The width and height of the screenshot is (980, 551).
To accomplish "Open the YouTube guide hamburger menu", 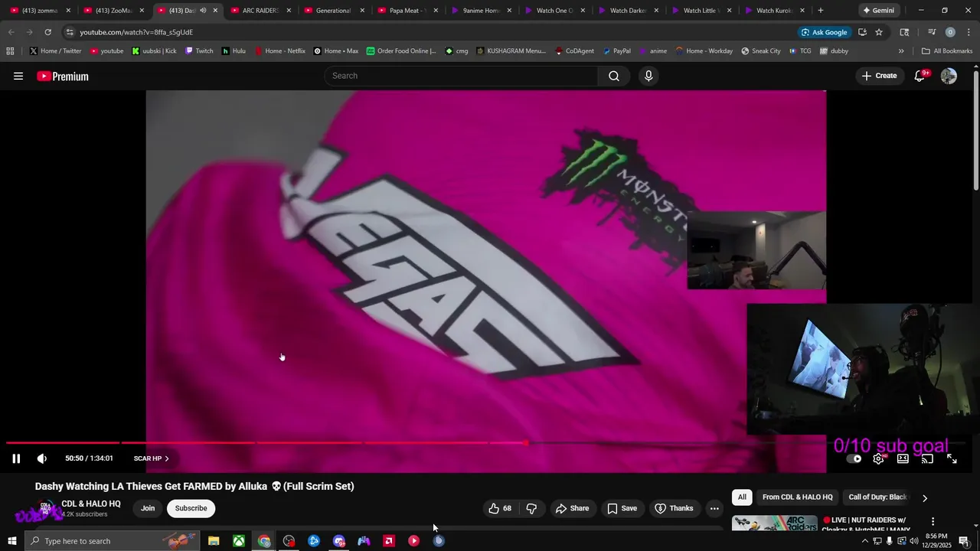I will click(x=18, y=76).
